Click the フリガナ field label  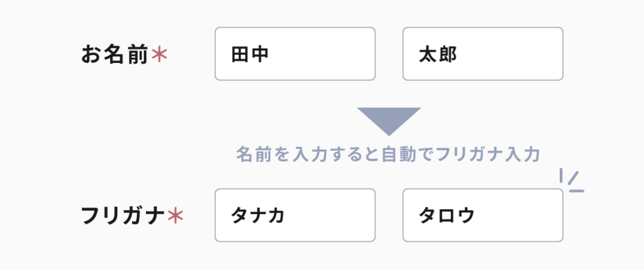click(123, 216)
